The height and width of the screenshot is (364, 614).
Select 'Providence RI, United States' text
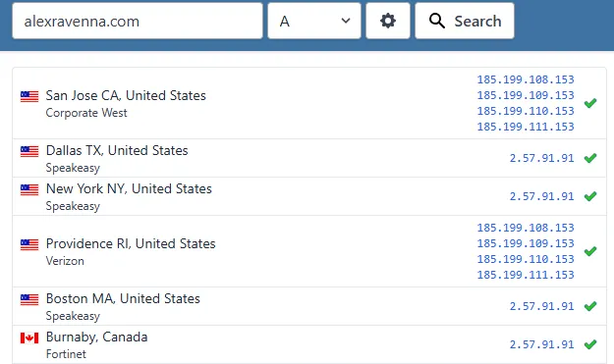(131, 244)
